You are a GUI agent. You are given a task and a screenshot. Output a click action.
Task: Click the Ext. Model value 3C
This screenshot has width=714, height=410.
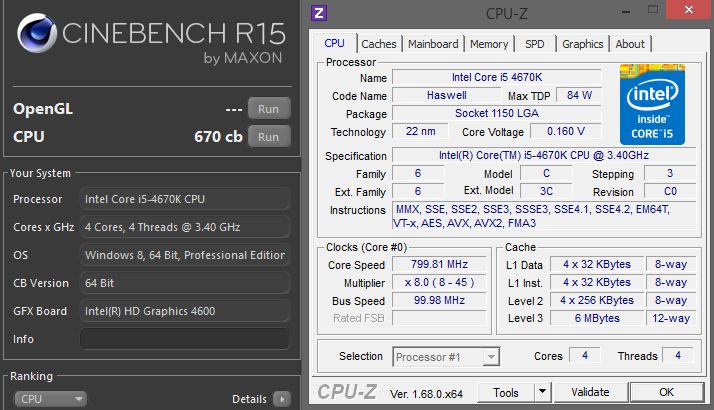(x=546, y=191)
